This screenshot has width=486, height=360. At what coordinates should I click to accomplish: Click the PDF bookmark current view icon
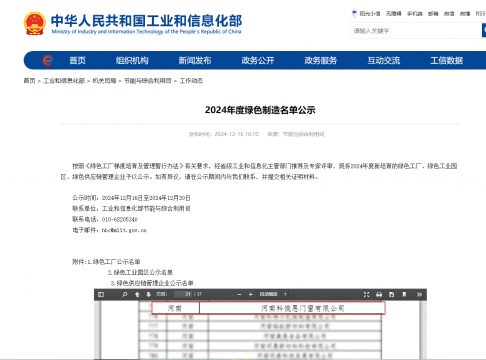pyautogui.click(x=404, y=294)
